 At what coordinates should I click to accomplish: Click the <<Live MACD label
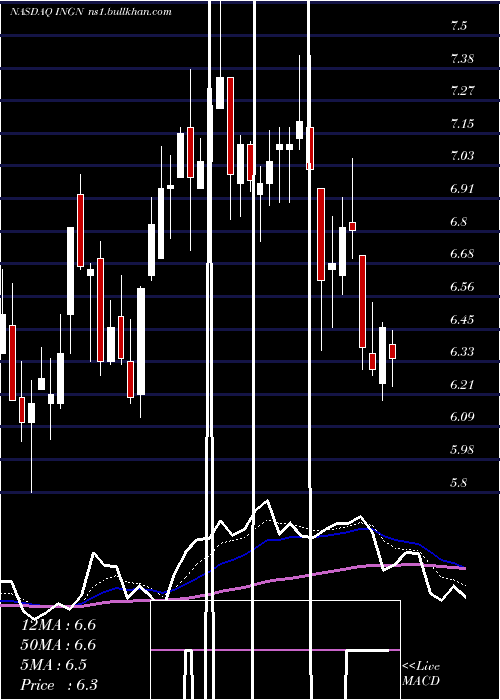tap(421, 674)
